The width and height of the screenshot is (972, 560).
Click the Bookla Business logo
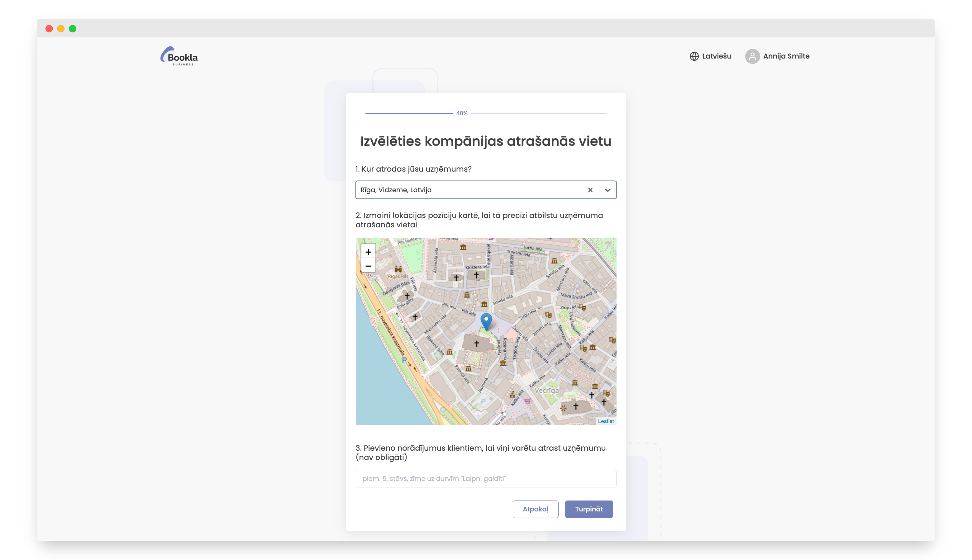coord(179,56)
